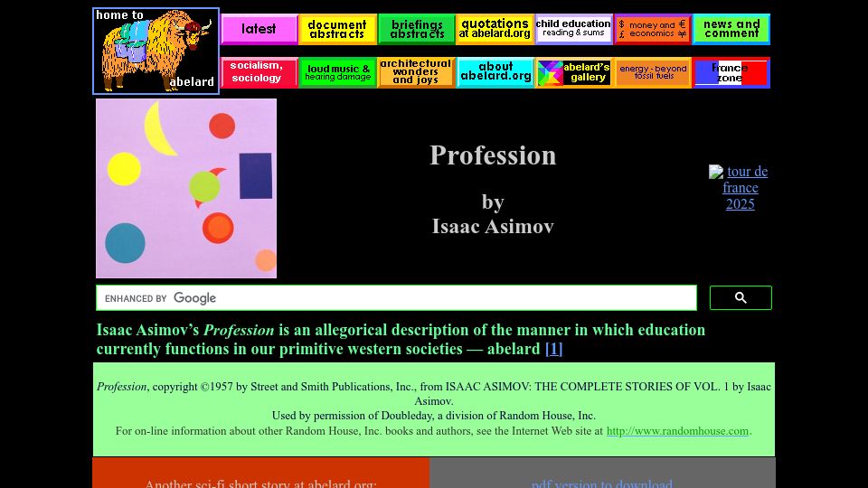This screenshot has height=488, width=868.
Task: Click 'Used by permission of Doubleday' line
Action: pos(433,416)
